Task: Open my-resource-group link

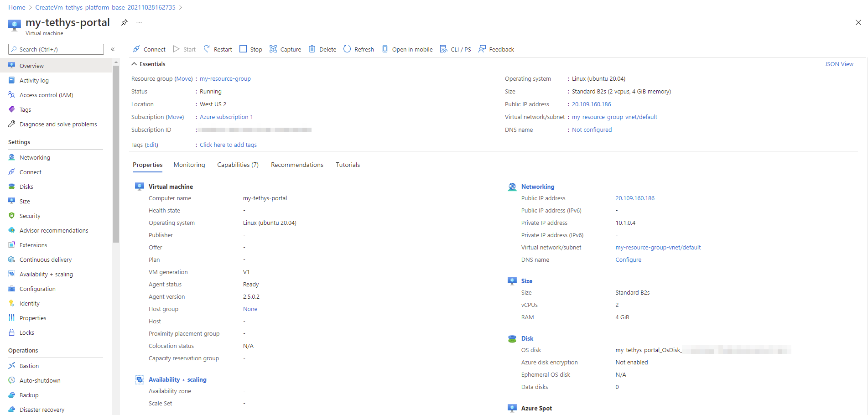Action: (x=225, y=78)
